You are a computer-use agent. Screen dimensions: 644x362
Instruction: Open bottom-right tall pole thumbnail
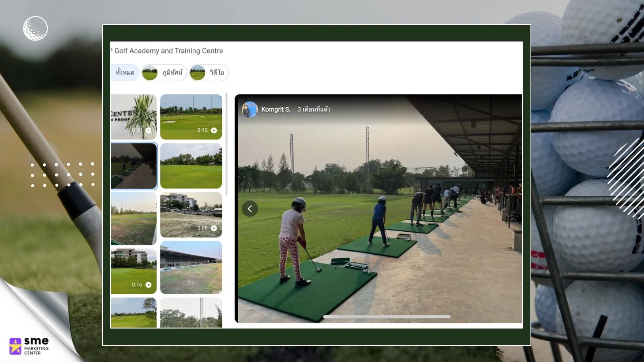click(191, 313)
